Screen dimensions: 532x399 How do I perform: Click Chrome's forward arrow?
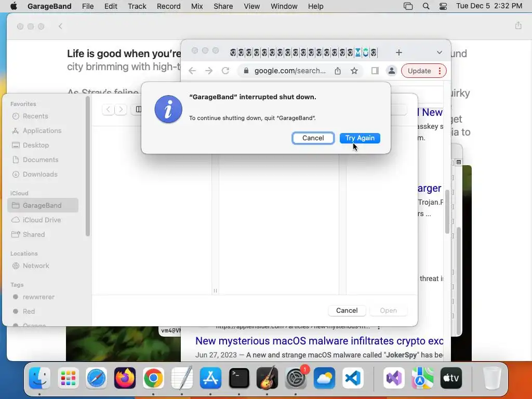coord(209,71)
